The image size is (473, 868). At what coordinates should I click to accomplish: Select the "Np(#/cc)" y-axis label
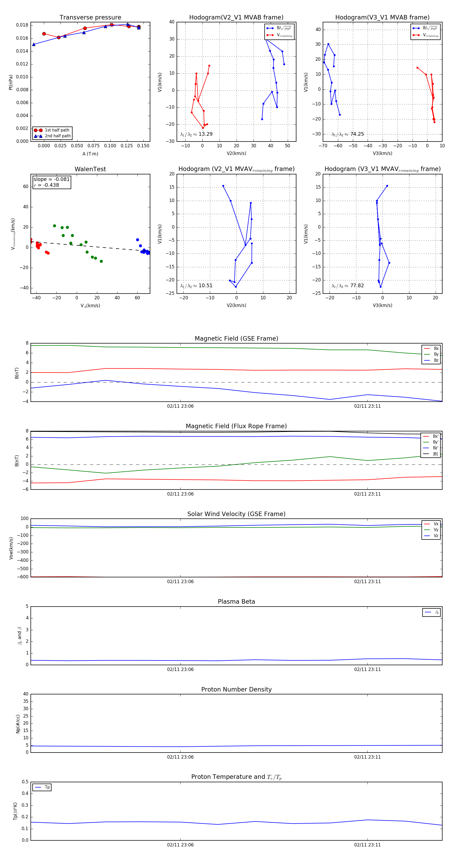point(18,724)
